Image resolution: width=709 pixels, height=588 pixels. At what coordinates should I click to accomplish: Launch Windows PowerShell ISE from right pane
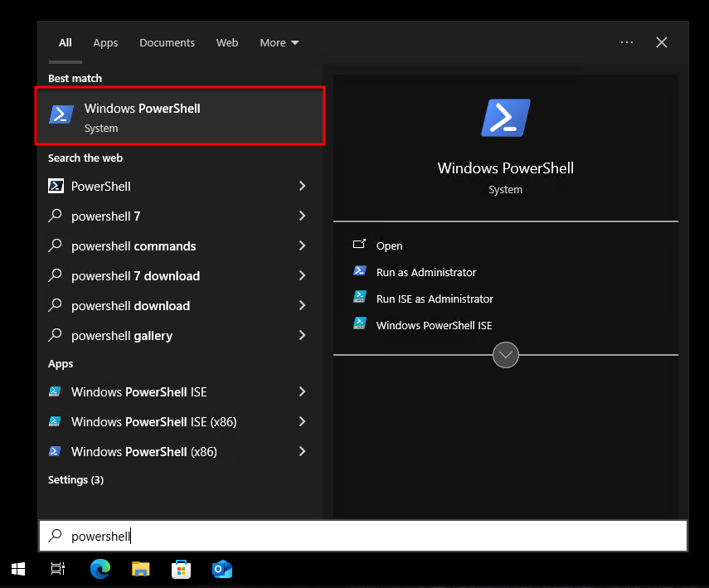coord(434,326)
